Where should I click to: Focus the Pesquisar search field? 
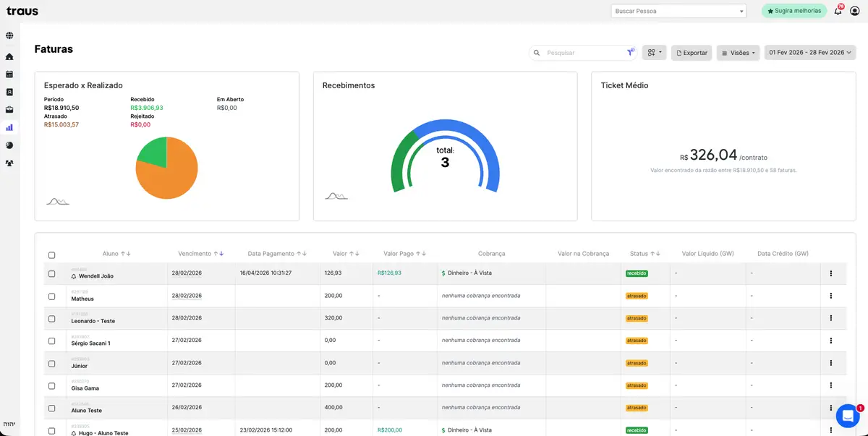point(582,53)
